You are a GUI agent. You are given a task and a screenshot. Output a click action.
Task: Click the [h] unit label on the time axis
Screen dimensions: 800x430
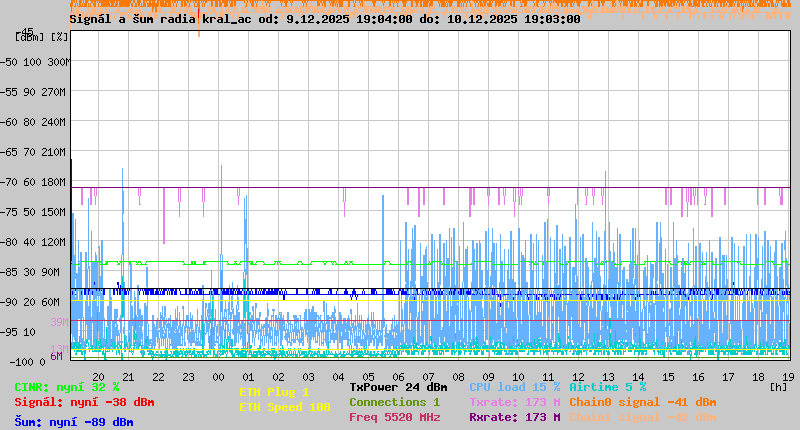778,386
